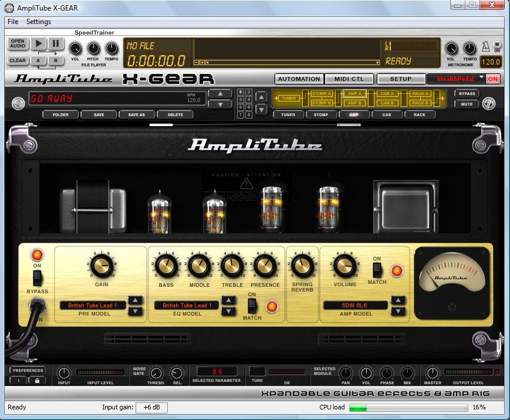Select preset slot 2
510x420 pixels.
coord(248,92)
